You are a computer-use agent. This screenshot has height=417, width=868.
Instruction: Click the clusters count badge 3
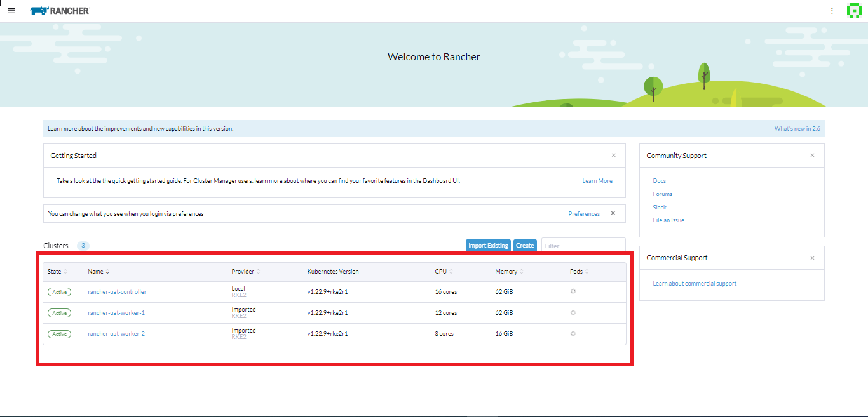coord(84,246)
